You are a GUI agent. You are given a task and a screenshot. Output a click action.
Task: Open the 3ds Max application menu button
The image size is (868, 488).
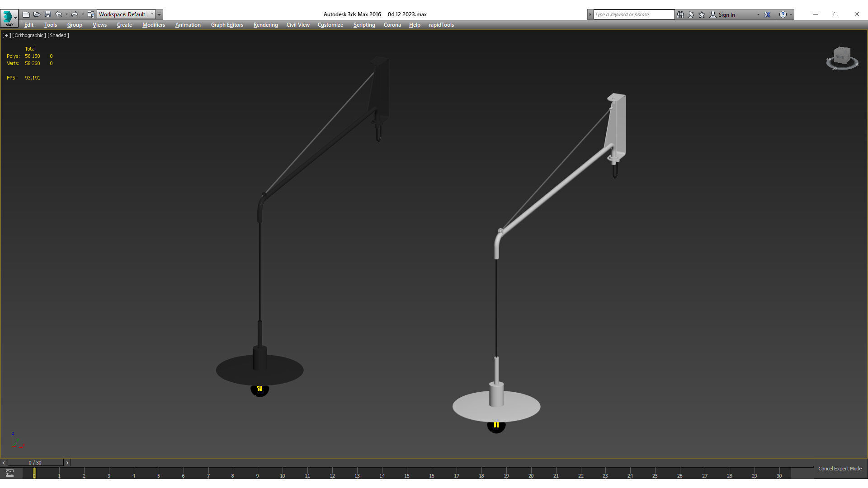point(9,17)
